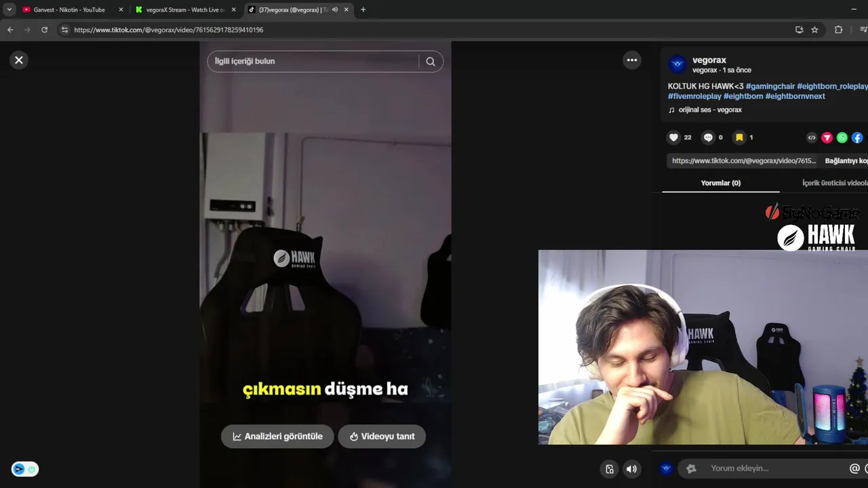Share the video on Facebook
Screen dimensions: 868x488
[857, 138]
